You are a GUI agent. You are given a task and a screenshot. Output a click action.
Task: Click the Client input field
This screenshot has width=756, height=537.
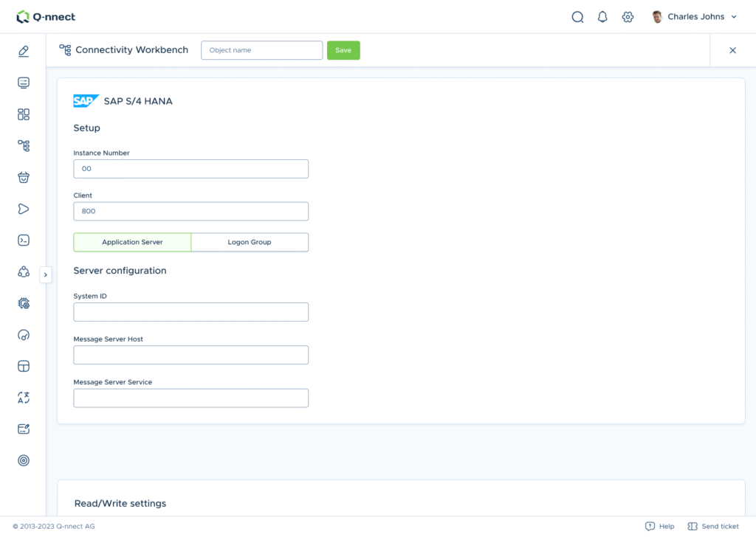[191, 212]
